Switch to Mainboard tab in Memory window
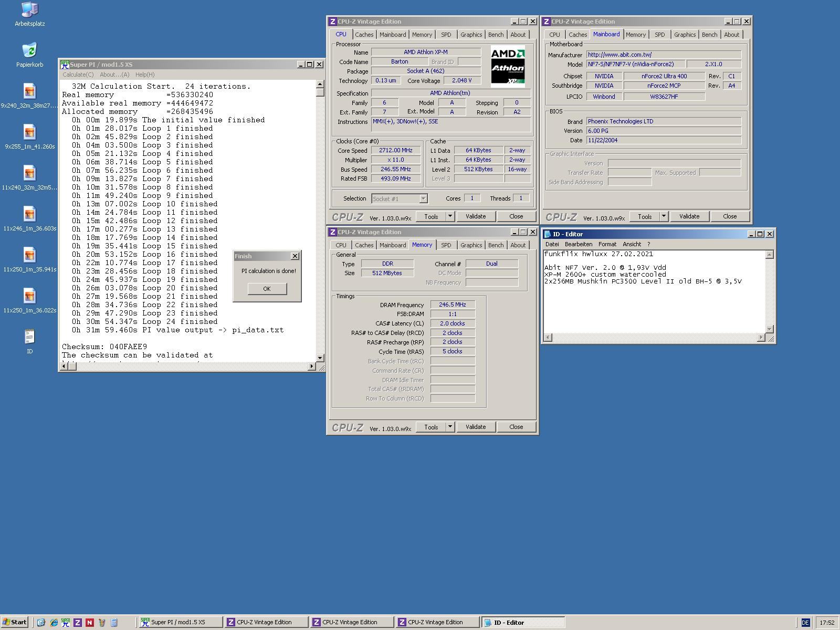Screen dimensions: 840x630 (x=393, y=245)
